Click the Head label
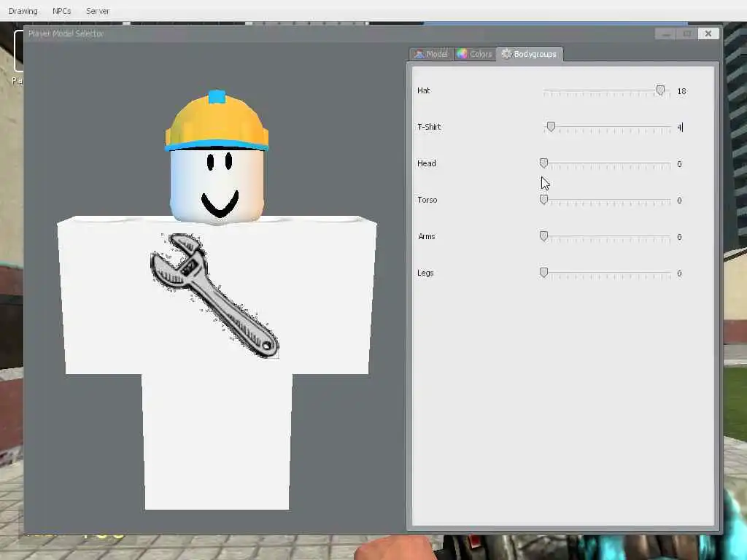Viewport: 747px width, 560px height. click(x=426, y=163)
